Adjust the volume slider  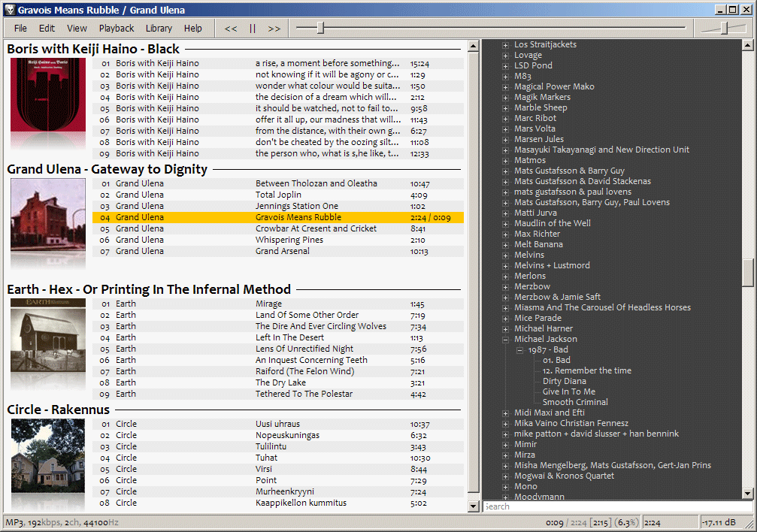point(723,29)
